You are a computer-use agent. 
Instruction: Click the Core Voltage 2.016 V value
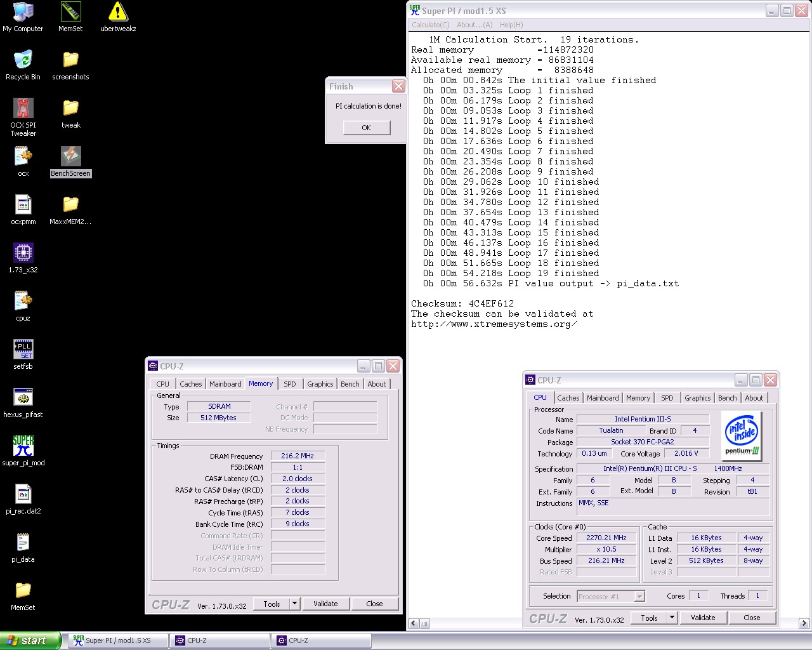click(x=686, y=453)
